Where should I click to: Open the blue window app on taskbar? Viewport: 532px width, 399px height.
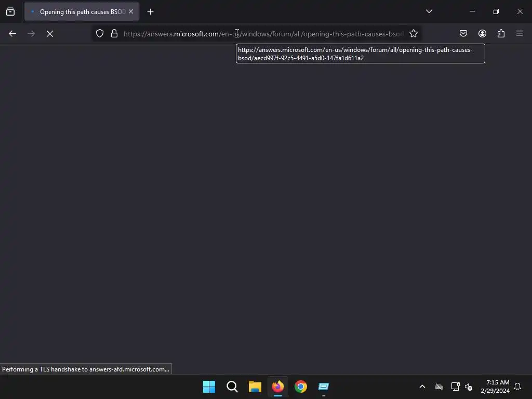point(324,387)
